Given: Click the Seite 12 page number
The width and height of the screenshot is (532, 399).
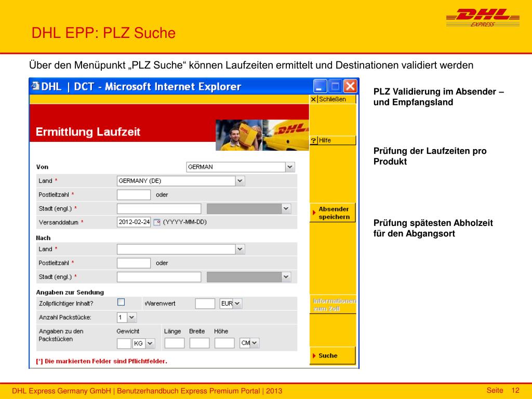Looking at the screenshot, I should (x=503, y=391).
